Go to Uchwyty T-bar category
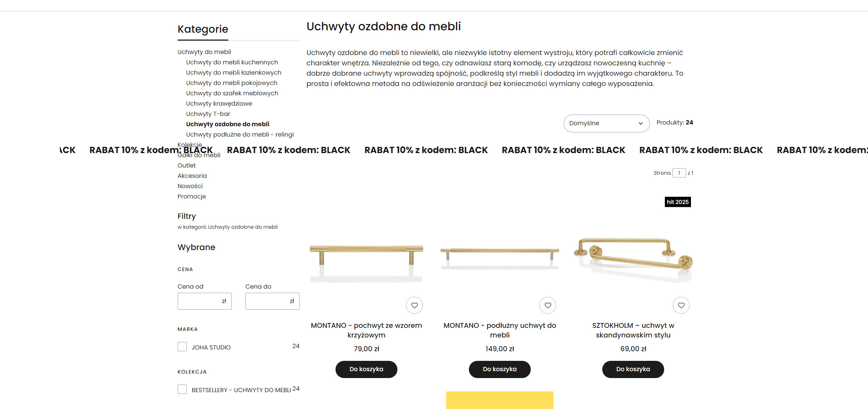The width and height of the screenshot is (868, 409). pos(208,114)
